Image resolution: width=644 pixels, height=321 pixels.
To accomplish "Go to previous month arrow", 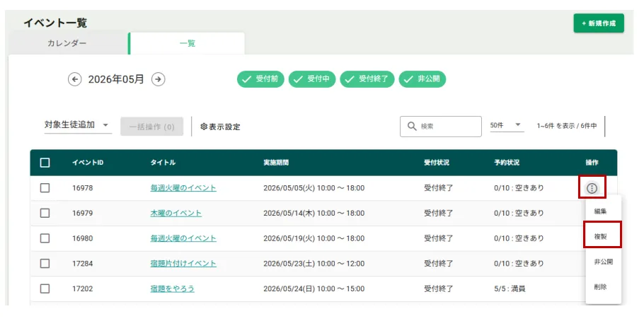I will [x=74, y=79].
